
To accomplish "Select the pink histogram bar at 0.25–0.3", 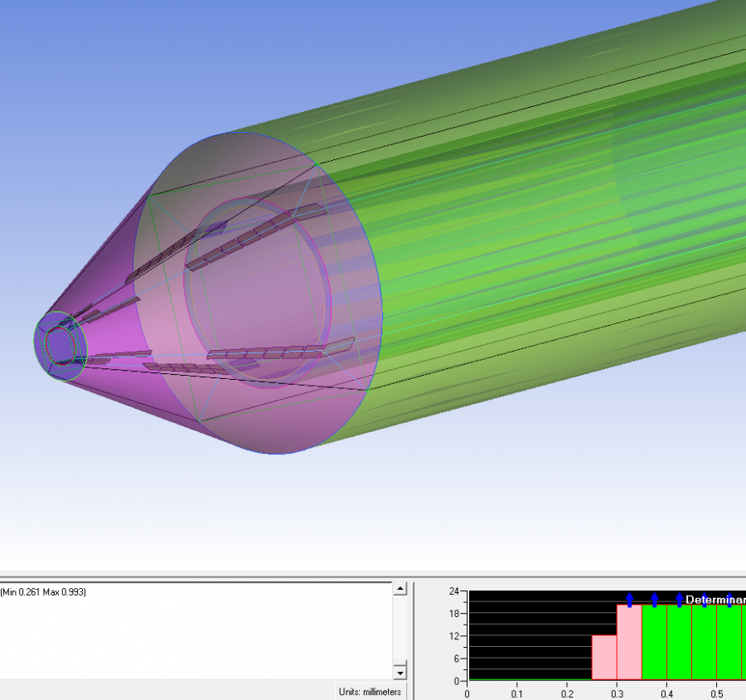I will coord(604,658).
